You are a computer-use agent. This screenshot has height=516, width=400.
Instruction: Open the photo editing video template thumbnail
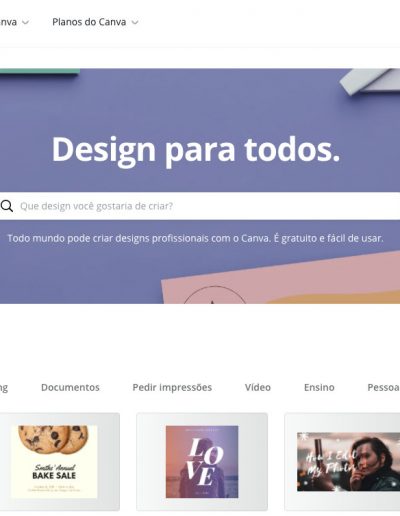pyautogui.click(x=342, y=462)
